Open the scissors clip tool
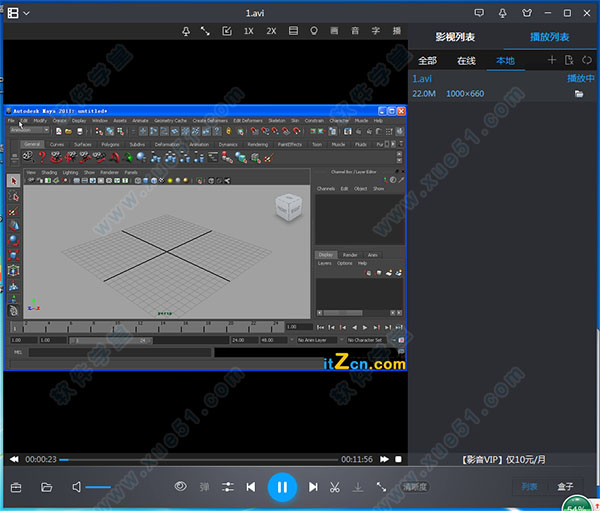Viewport: 600px width, 511px height. pyautogui.click(x=335, y=487)
